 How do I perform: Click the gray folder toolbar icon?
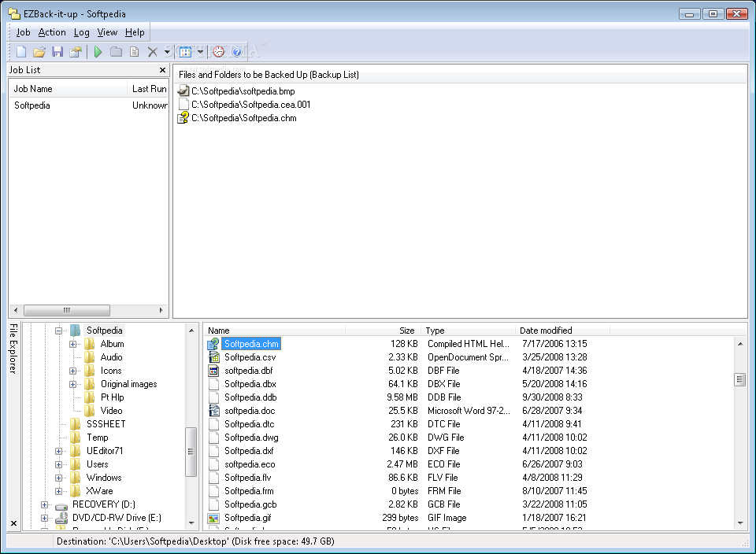click(x=116, y=52)
